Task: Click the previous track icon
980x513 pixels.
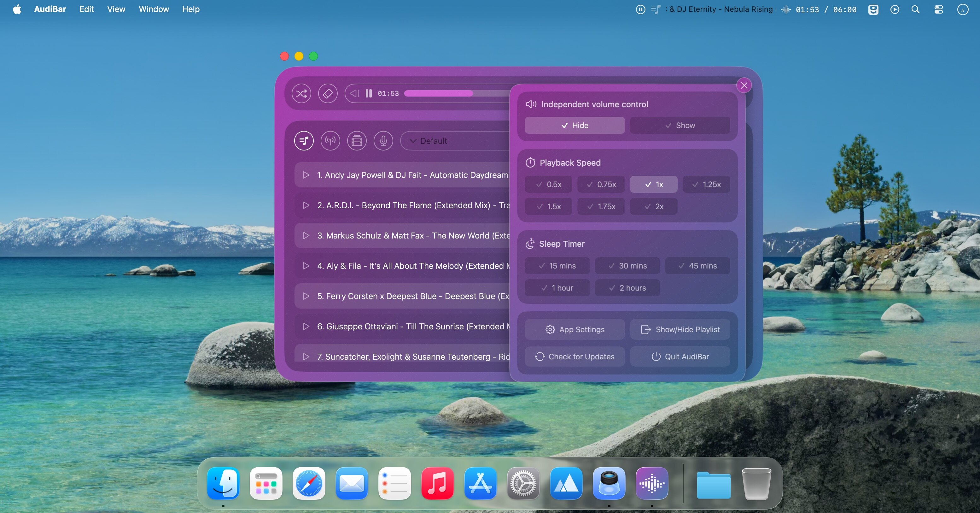Action: pyautogui.click(x=354, y=94)
